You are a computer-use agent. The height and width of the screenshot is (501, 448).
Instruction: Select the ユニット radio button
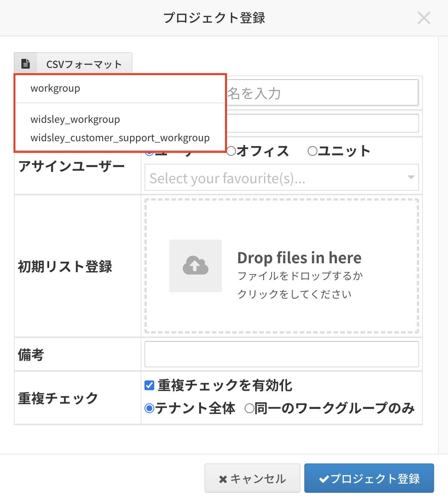tap(312, 151)
